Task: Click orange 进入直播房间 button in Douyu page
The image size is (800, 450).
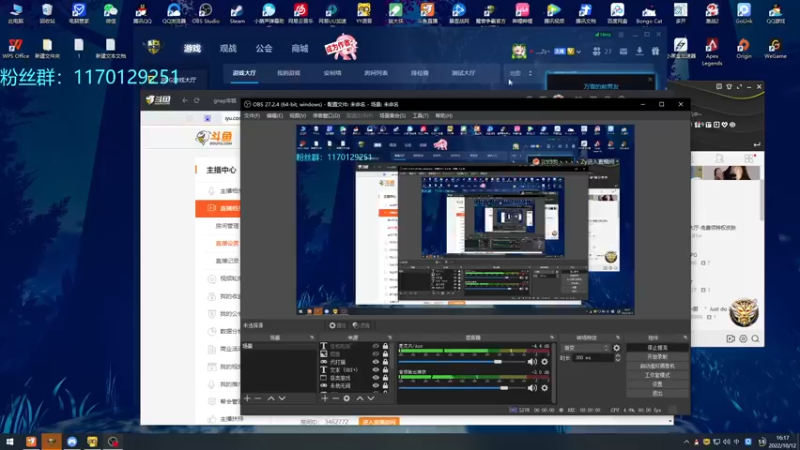Action: click(379, 421)
